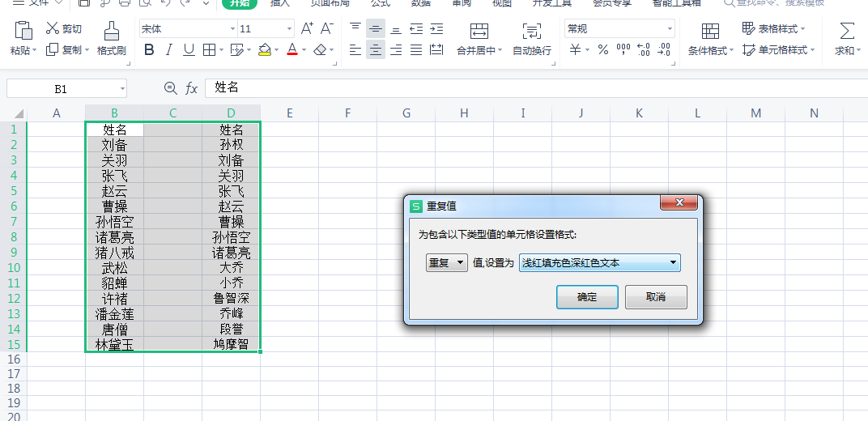This screenshot has width=868, height=421.
Task: Click the zoom magnifier beside formula bar
Action: (x=171, y=88)
